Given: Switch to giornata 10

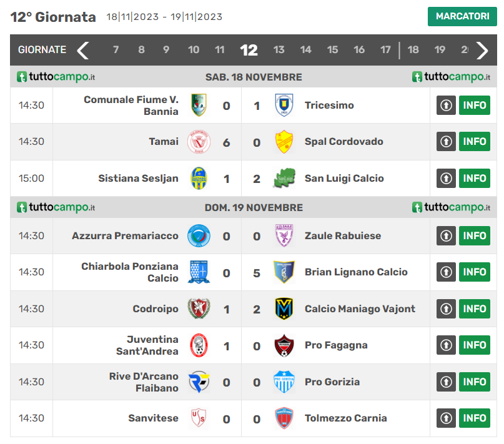Looking at the screenshot, I should coord(194,50).
